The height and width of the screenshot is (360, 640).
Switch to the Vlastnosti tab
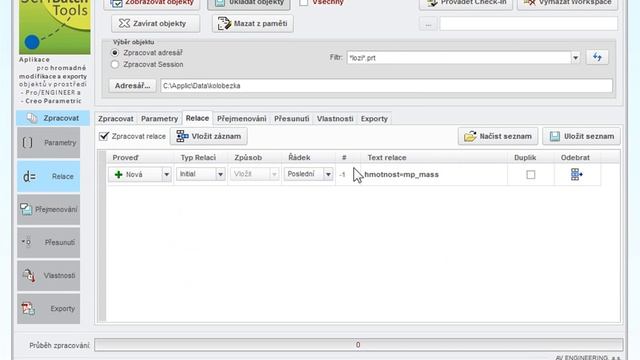pos(335,119)
